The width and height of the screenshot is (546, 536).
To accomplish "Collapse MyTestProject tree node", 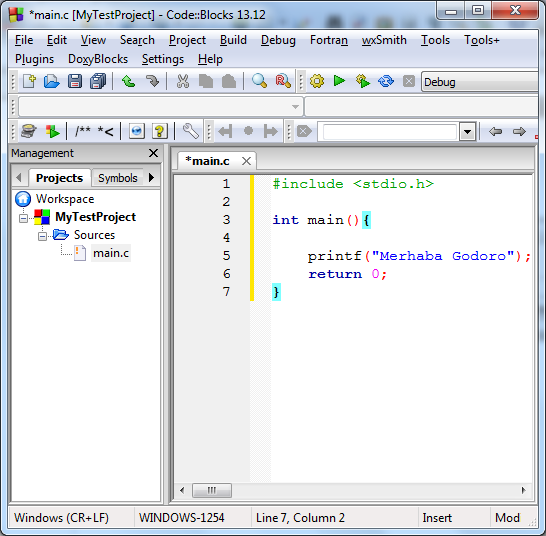I will (x=23, y=218).
